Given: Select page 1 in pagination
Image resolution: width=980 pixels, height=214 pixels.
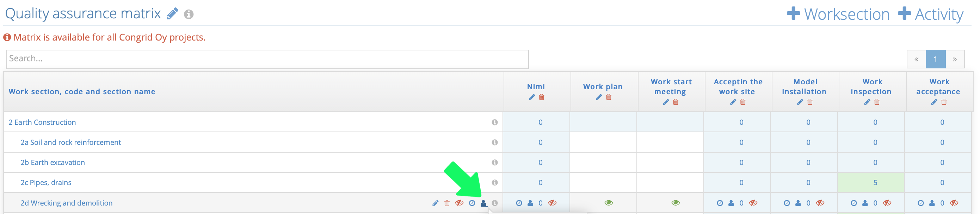Looking at the screenshot, I should [936, 59].
